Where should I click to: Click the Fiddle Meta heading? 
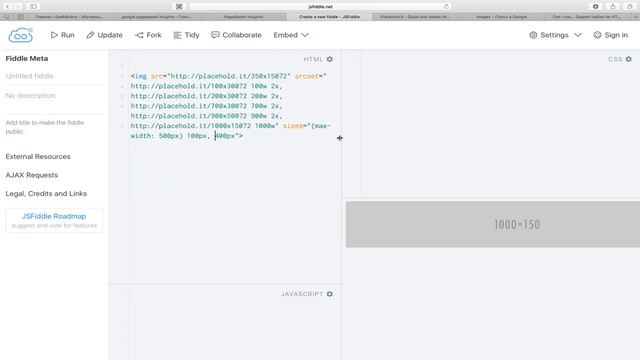(x=27, y=58)
